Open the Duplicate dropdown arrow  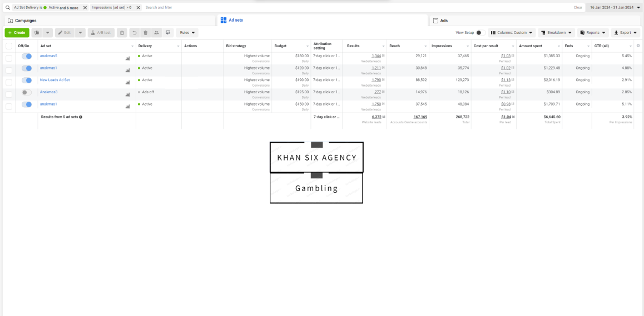pyautogui.click(x=48, y=32)
